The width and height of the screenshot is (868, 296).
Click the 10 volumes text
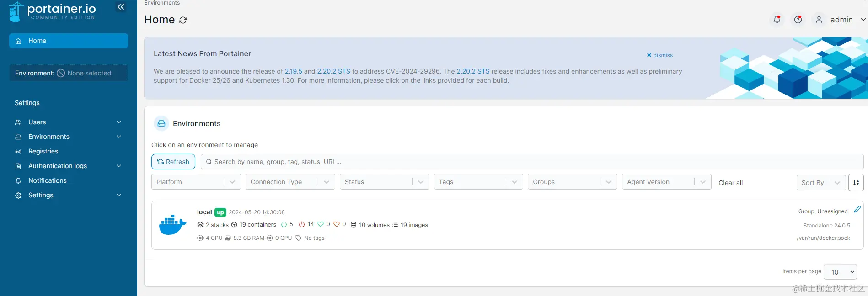pyautogui.click(x=374, y=225)
